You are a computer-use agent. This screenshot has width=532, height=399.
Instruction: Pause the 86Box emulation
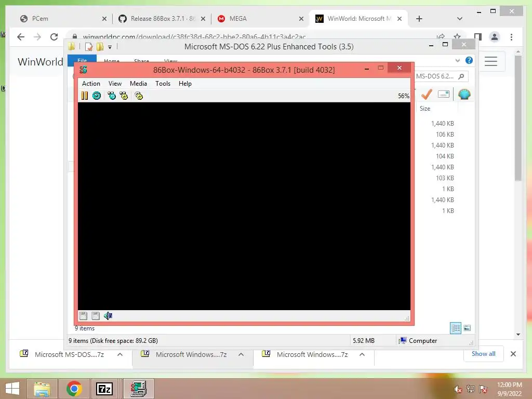[x=85, y=96]
